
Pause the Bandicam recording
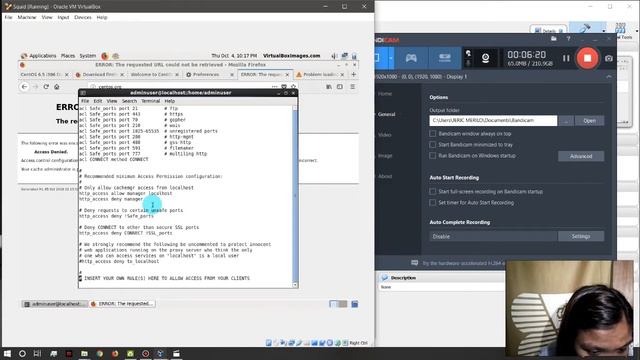pyautogui.click(x=566, y=58)
